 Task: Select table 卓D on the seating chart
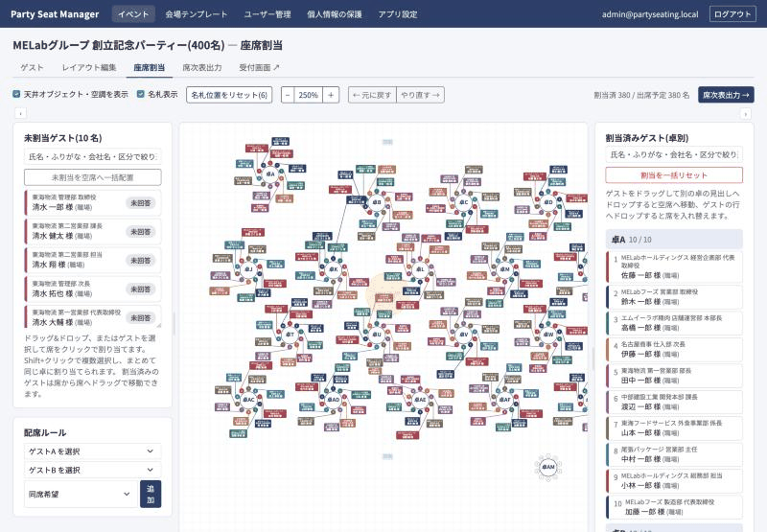548,201
